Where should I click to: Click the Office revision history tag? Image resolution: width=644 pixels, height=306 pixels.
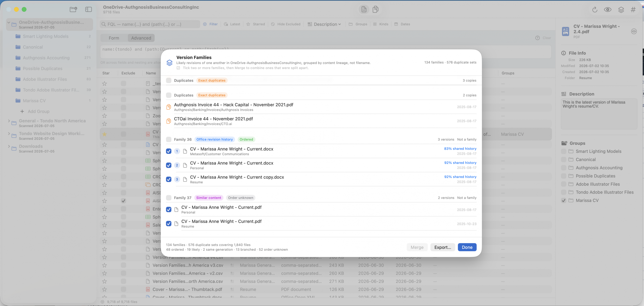214,140
